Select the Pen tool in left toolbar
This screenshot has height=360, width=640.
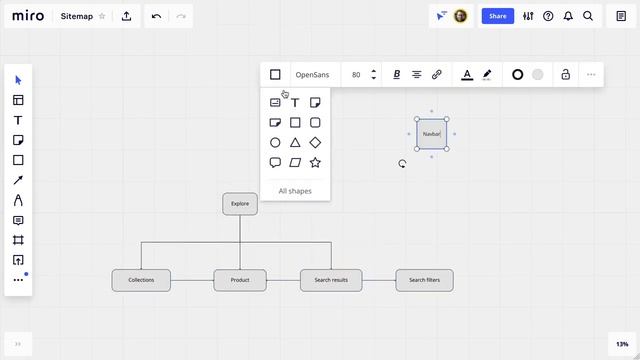point(18,200)
